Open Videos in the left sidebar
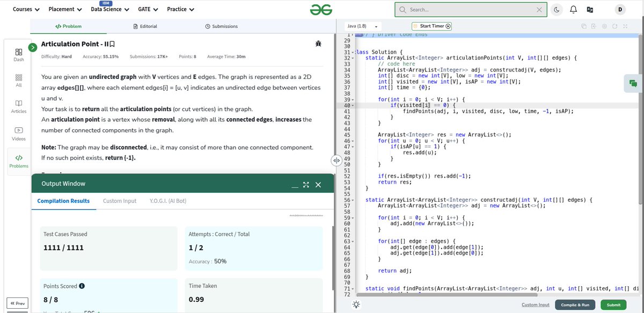Viewport: 644px width, 313px height. pos(18,133)
